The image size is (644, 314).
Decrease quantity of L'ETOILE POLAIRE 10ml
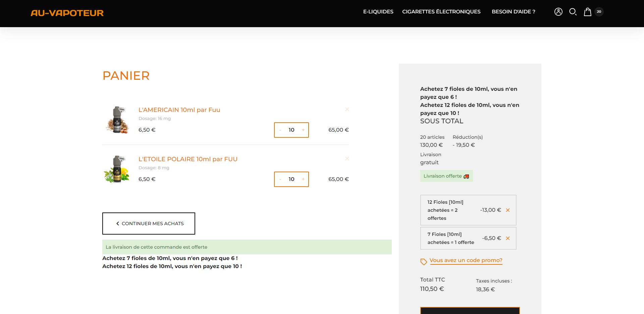pos(280,179)
